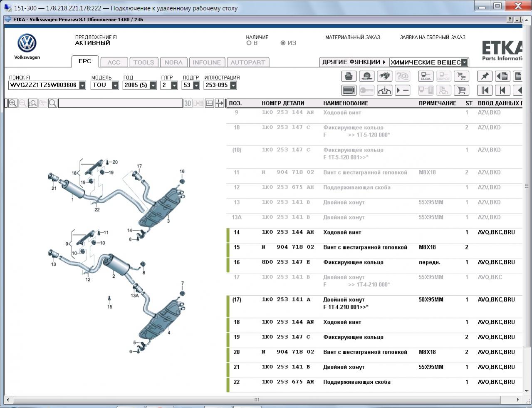532x408 pixels.
Task: Activate the zoom-to-area magnifier icon
Action: pyautogui.click(x=33, y=103)
